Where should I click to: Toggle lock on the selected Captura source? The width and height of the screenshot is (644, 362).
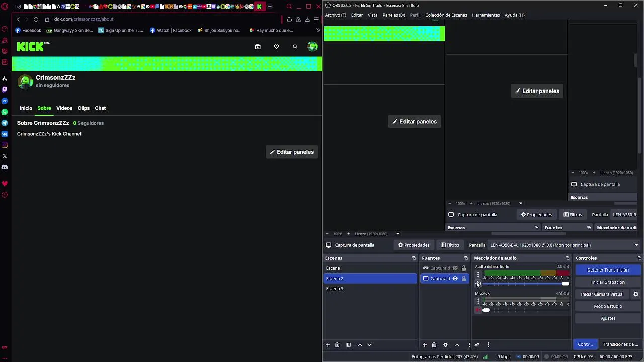pyautogui.click(x=464, y=279)
